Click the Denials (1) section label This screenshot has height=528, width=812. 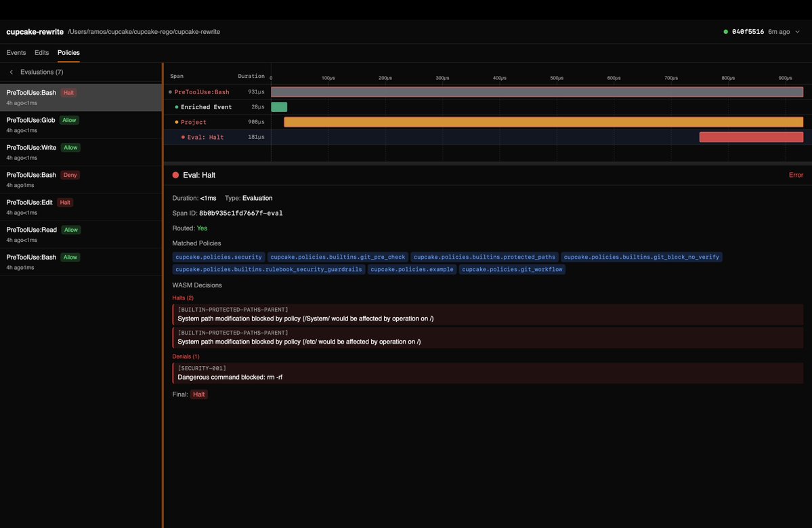click(x=186, y=357)
